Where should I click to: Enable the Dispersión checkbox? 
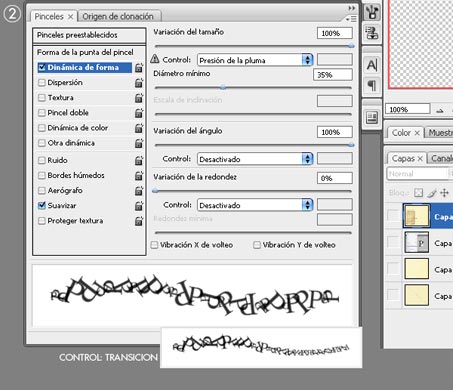pos(42,83)
